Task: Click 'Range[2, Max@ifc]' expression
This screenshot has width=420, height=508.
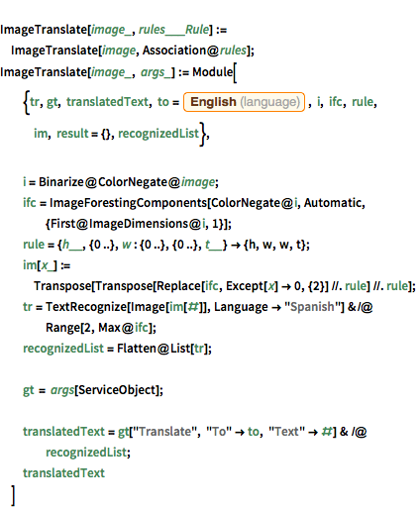Action: pyautogui.click(x=99, y=328)
